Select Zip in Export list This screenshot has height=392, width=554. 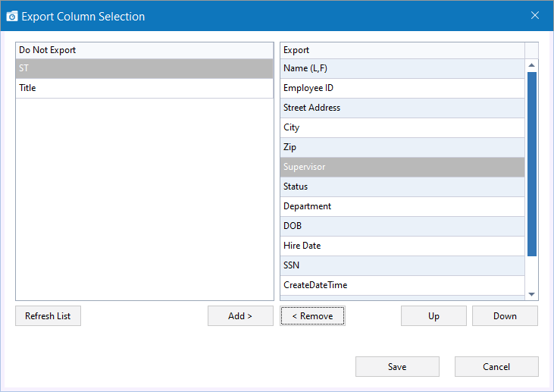click(402, 147)
